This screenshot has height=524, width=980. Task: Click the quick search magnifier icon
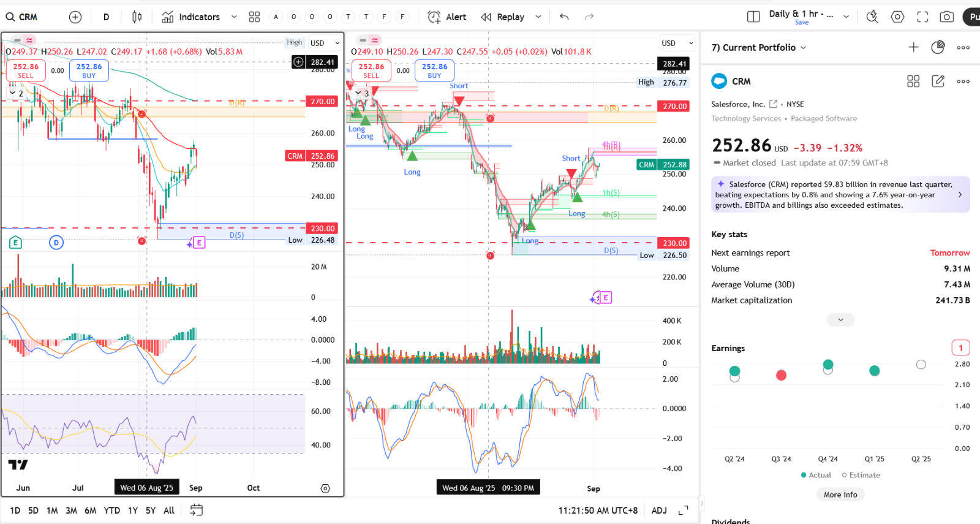click(x=872, y=17)
